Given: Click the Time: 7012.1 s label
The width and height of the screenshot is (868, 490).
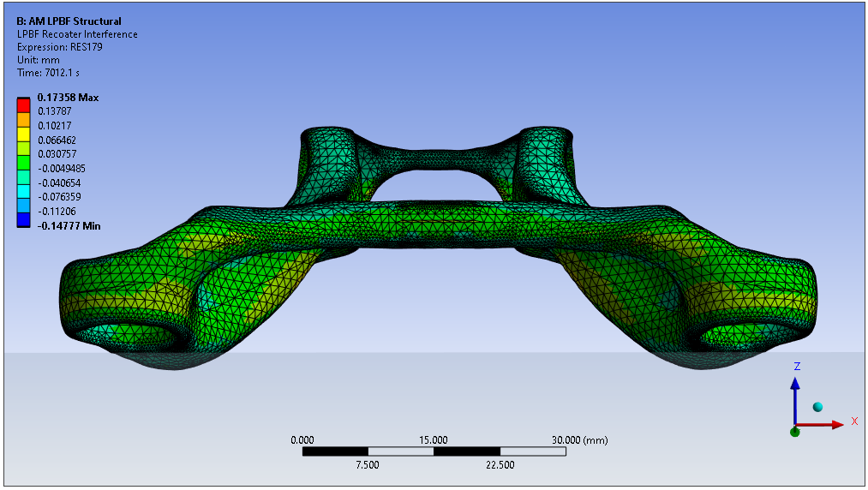Looking at the screenshot, I should click(x=48, y=73).
